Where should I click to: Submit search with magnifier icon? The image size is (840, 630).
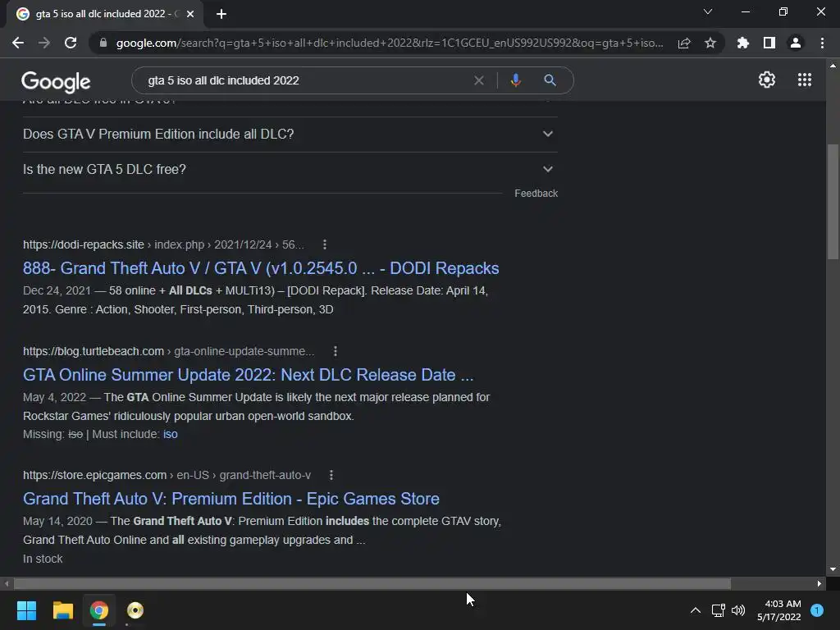[x=550, y=80]
